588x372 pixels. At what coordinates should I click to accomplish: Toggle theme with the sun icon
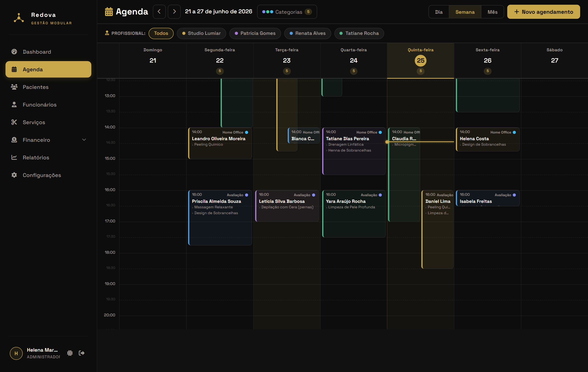(70, 353)
